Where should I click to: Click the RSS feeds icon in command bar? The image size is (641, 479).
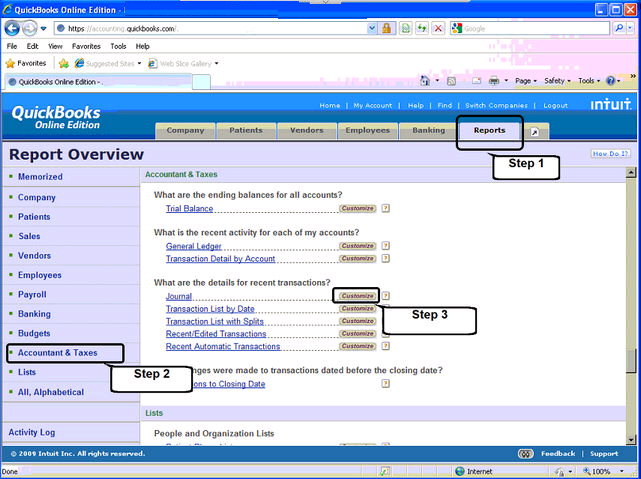tap(451, 81)
